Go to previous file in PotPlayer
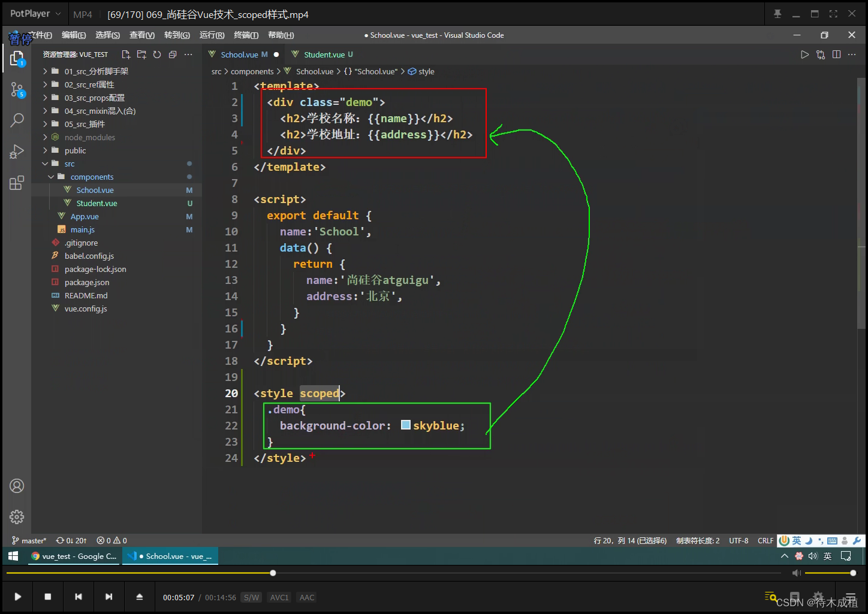868x614 pixels. 79,597
